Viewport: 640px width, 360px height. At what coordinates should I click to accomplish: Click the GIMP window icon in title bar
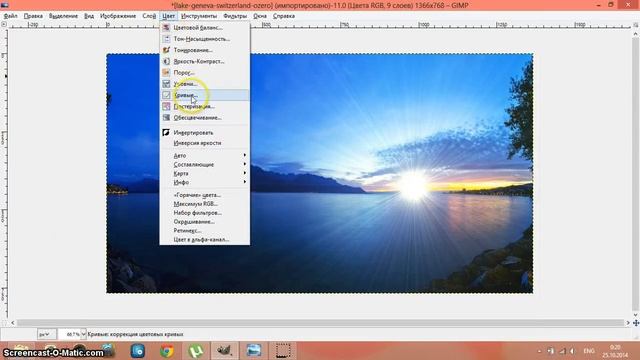pyautogui.click(x=5, y=5)
